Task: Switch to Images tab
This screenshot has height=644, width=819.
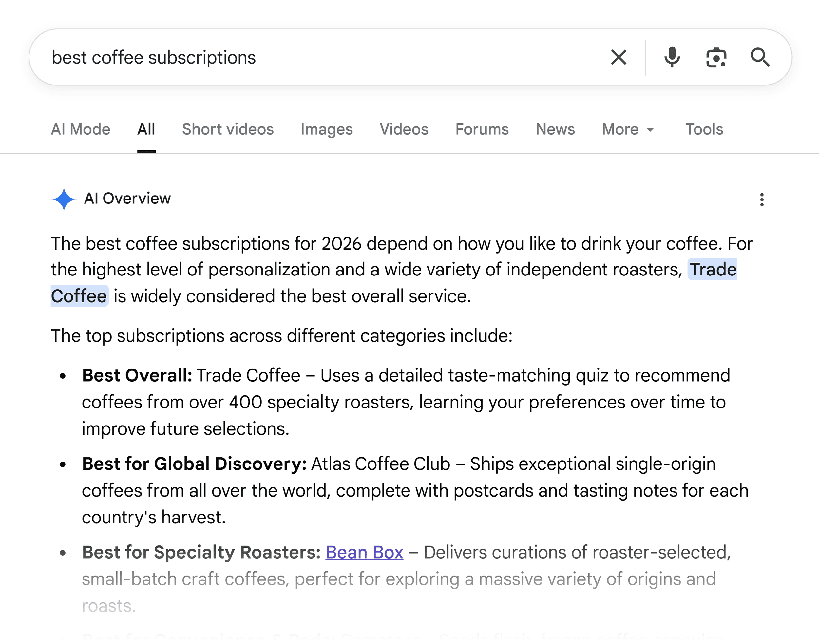Action: coord(327,129)
